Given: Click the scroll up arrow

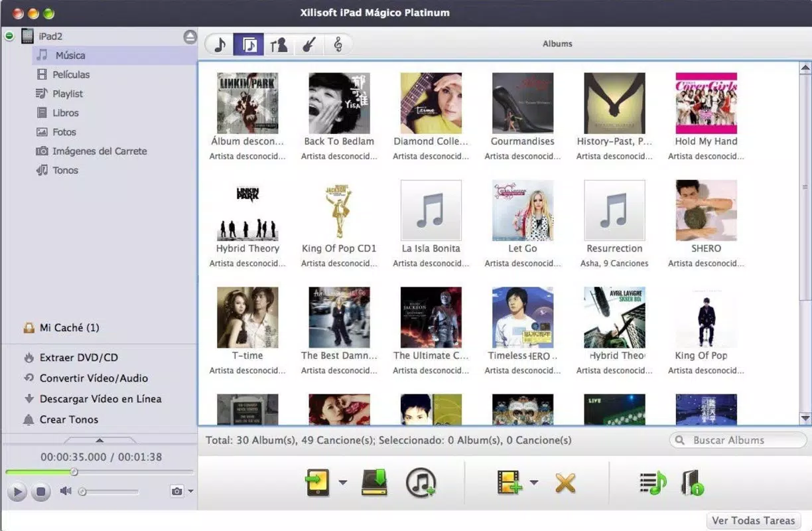Looking at the screenshot, I should coord(805,68).
